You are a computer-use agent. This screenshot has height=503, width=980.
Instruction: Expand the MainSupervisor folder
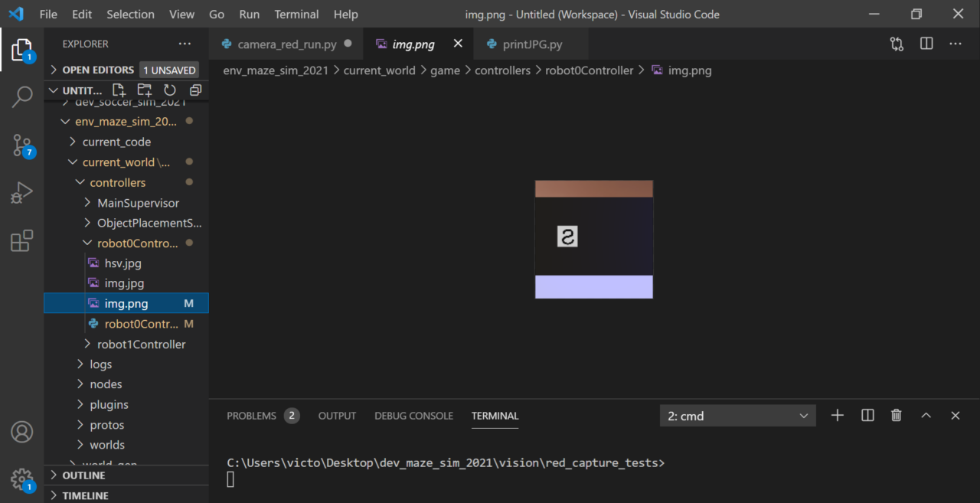(138, 203)
